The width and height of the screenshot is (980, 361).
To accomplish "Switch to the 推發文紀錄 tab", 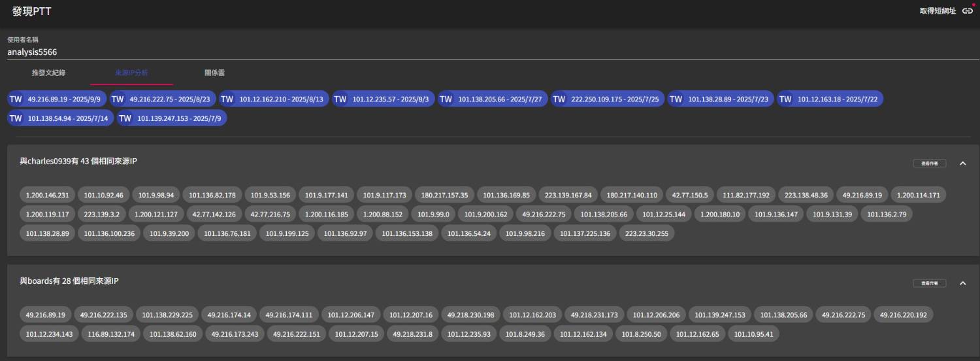I will [48, 73].
